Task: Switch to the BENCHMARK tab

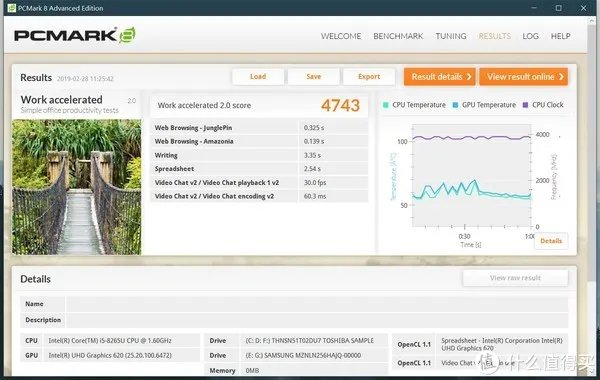Action: point(398,36)
